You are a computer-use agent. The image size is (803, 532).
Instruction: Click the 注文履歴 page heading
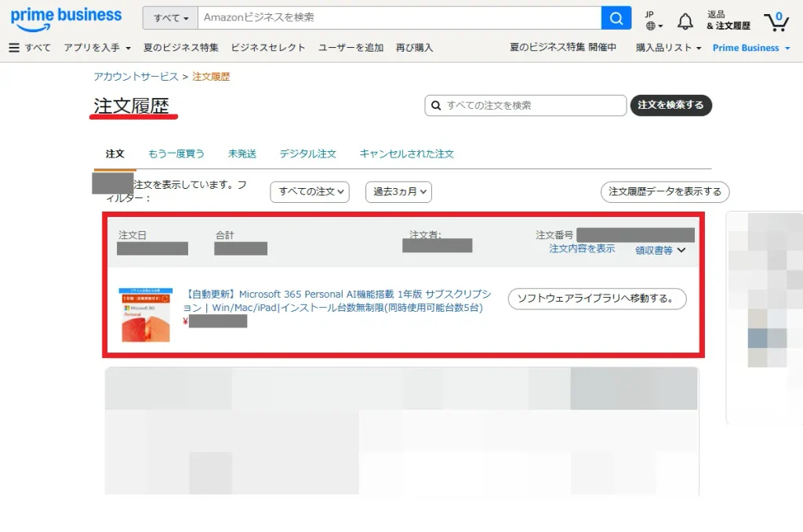[x=131, y=106]
